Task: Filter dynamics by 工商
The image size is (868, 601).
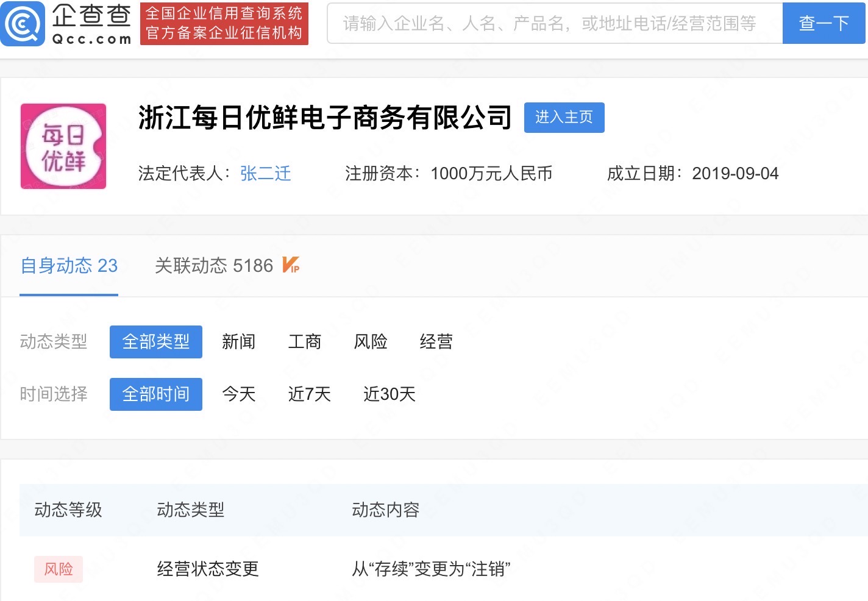Action: tap(305, 342)
